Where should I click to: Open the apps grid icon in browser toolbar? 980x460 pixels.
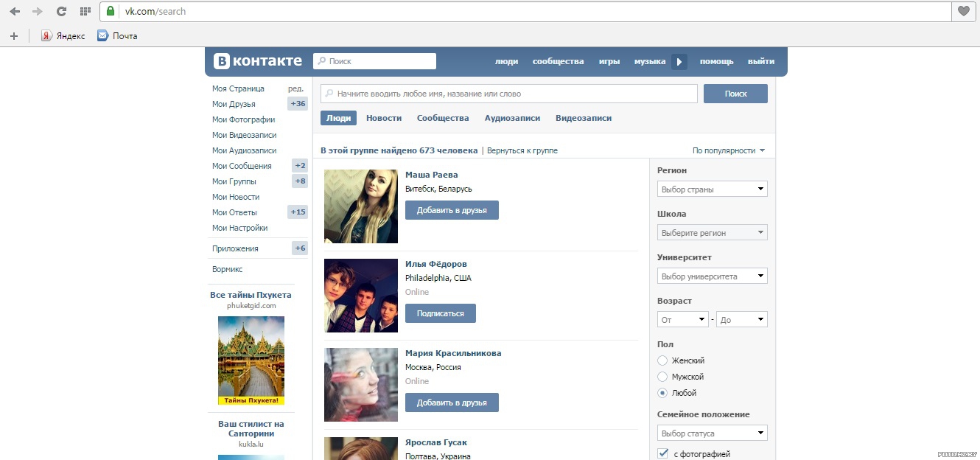(x=85, y=11)
